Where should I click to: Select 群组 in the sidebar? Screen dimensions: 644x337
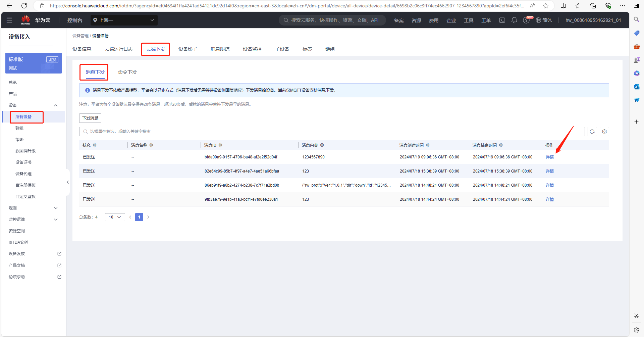tap(19, 128)
